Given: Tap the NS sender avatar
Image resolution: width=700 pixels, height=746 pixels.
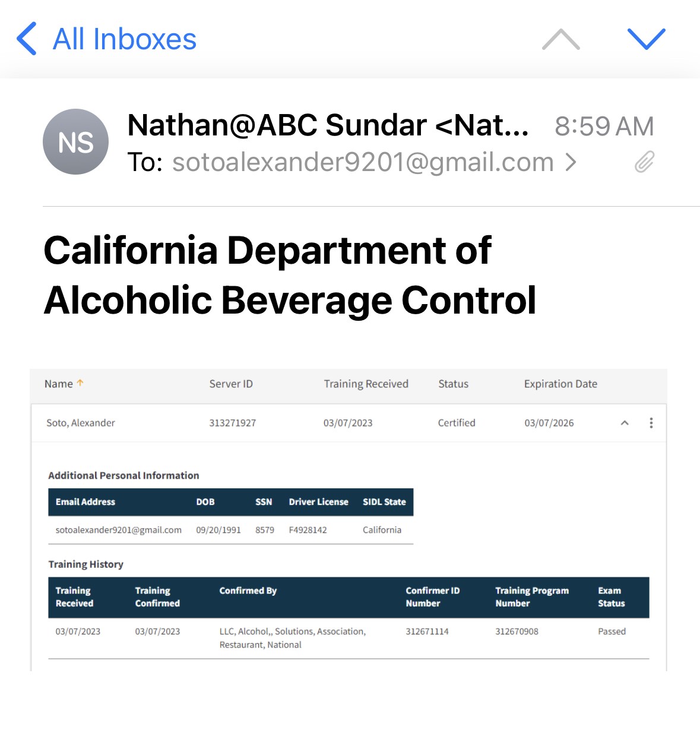Looking at the screenshot, I should pyautogui.click(x=76, y=142).
